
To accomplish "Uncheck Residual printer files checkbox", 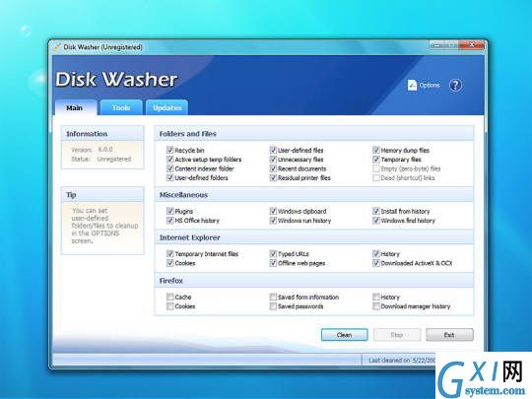I will pyautogui.click(x=273, y=177).
